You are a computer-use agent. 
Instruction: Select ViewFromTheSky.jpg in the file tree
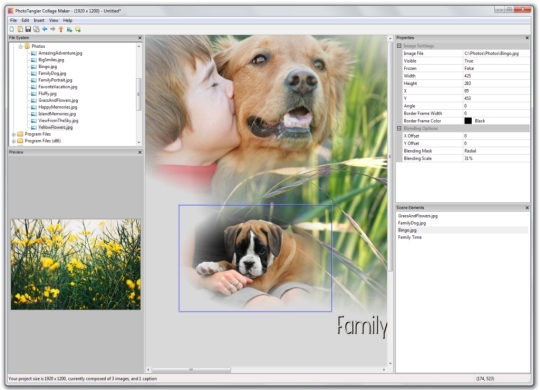pyautogui.click(x=58, y=121)
